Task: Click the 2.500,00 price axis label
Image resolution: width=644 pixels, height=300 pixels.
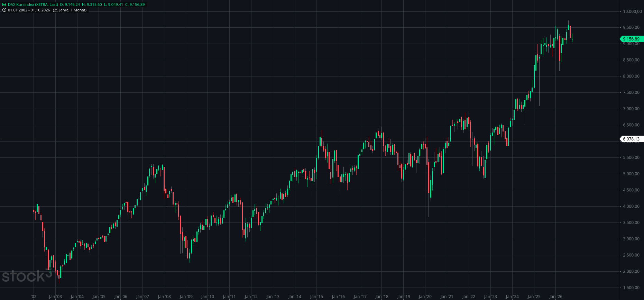Action: (x=631, y=255)
